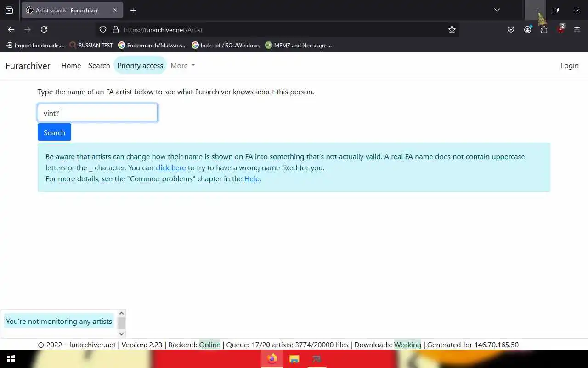Open the RUSSIAN TEST bookmark
Image resolution: width=588 pixels, height=368 pixels.
coord(91,45)
